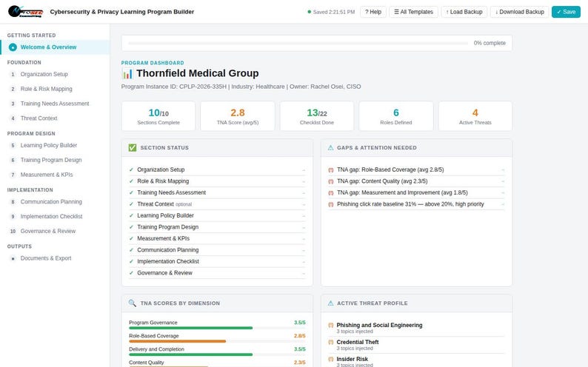Click the company logo in the header
The height and width of the screenshot is (367, 588).
pos(25,12)
